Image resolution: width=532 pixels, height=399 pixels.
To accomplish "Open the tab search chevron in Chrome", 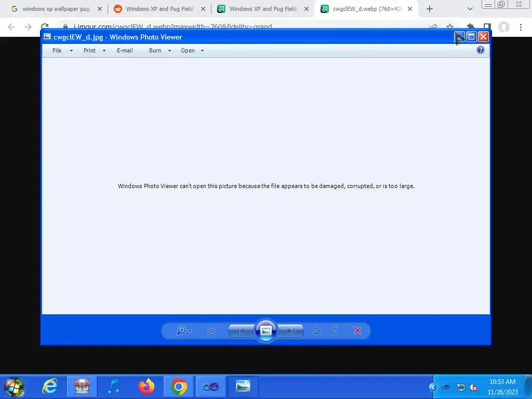I will (470, 9).
